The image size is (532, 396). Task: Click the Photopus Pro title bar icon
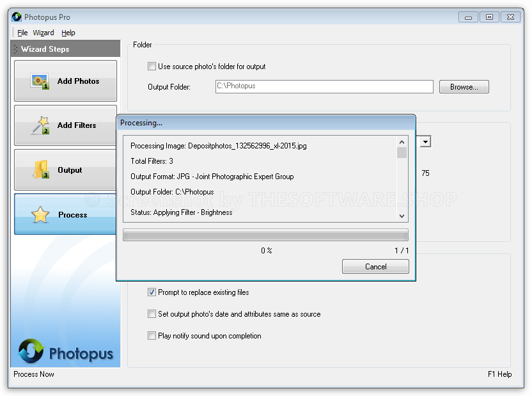(17, 17)
